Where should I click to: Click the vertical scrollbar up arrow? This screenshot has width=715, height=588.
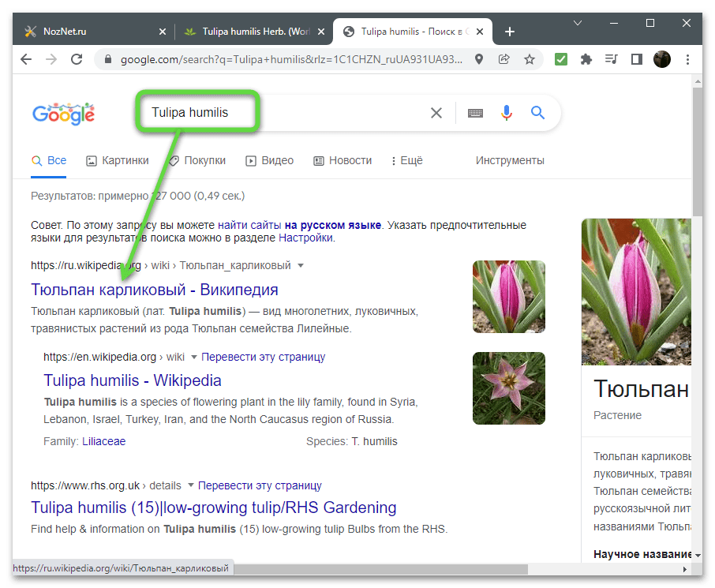pos(697,81)
